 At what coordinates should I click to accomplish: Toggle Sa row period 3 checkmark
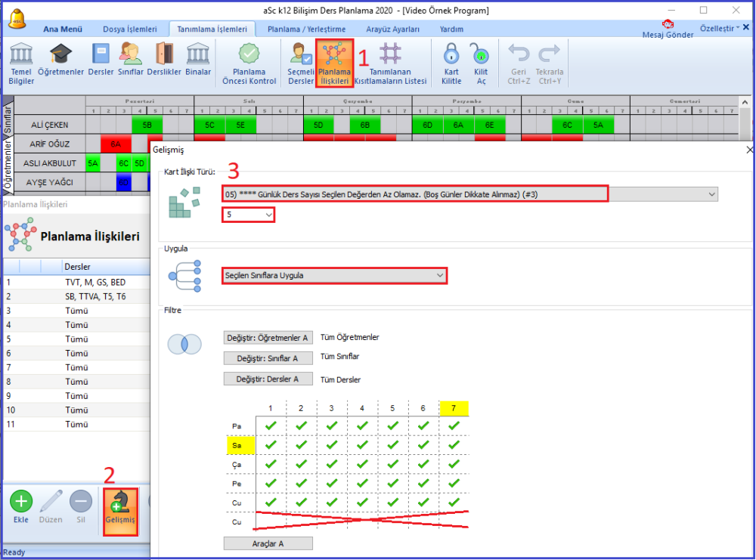[x=332, y=445]
